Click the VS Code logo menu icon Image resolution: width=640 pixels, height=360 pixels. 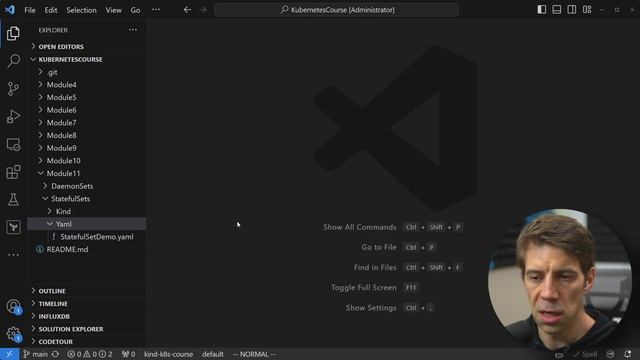(10, 9)
